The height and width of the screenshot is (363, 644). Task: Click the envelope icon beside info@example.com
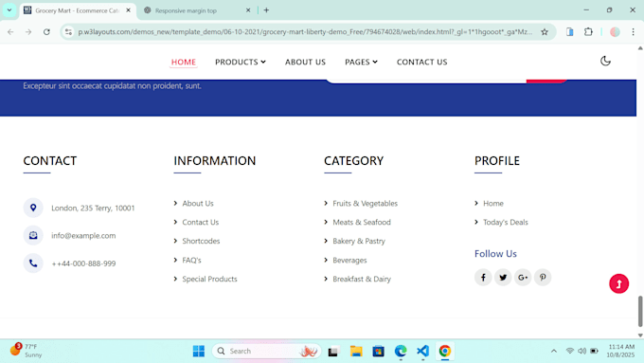(33, 235)
